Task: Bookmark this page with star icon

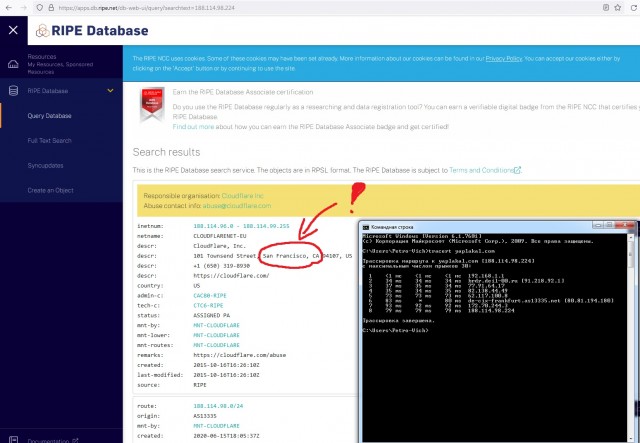Action: tap(618, 7)
